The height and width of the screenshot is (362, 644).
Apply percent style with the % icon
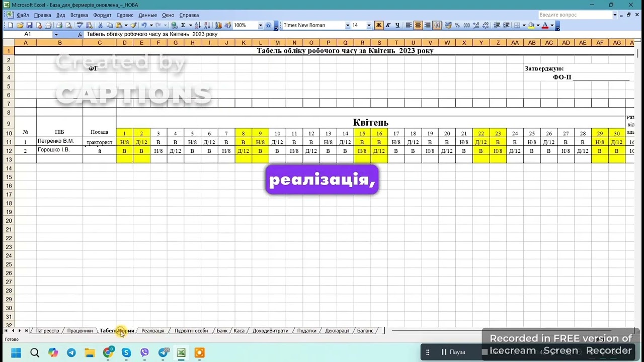pos(457,25)
